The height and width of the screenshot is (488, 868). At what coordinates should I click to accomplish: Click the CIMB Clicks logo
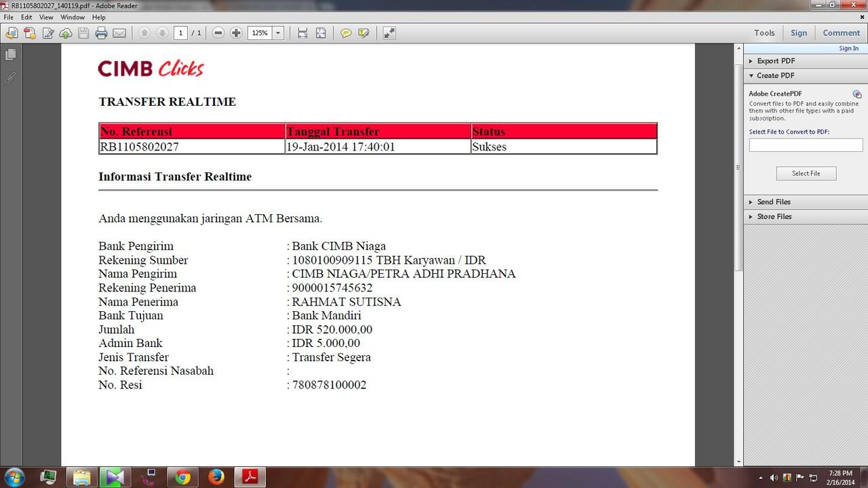(151, 68)
